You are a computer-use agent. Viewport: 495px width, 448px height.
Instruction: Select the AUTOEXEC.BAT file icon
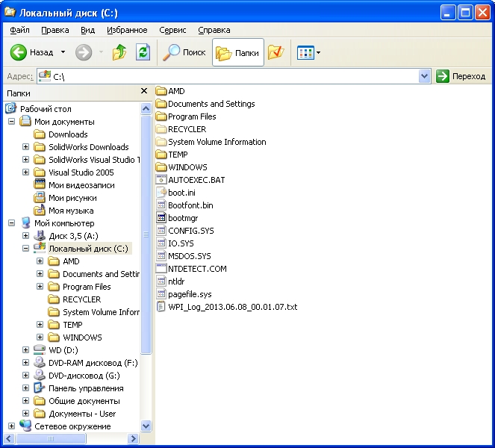point(161,180)
